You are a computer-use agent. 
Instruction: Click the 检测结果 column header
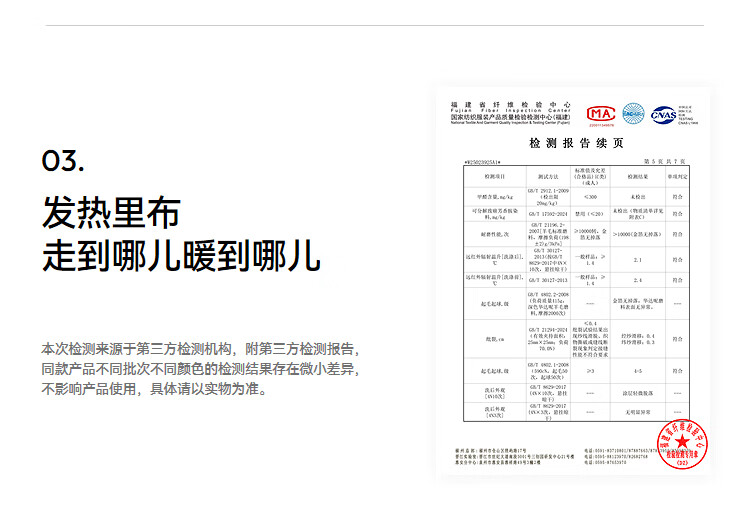coord(638,176)
